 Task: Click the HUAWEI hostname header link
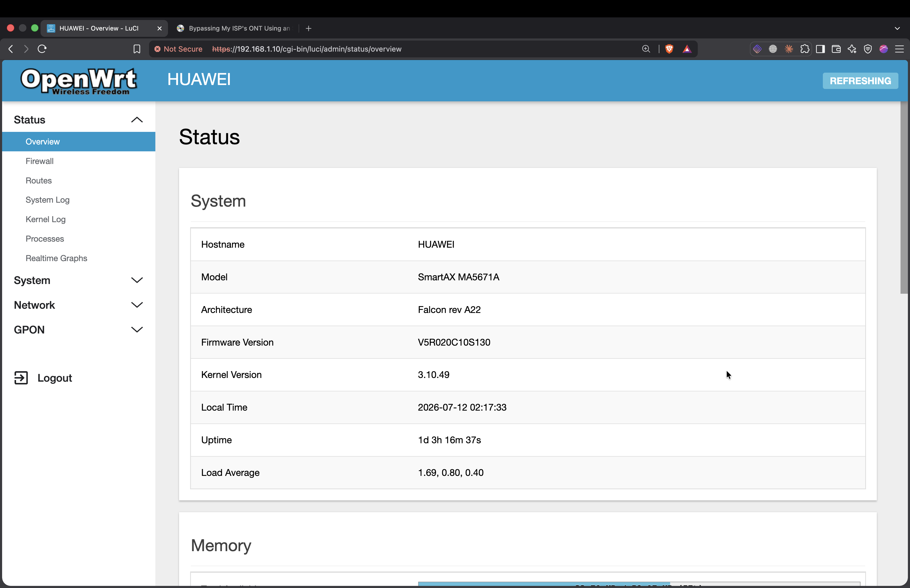coord(199,79)
